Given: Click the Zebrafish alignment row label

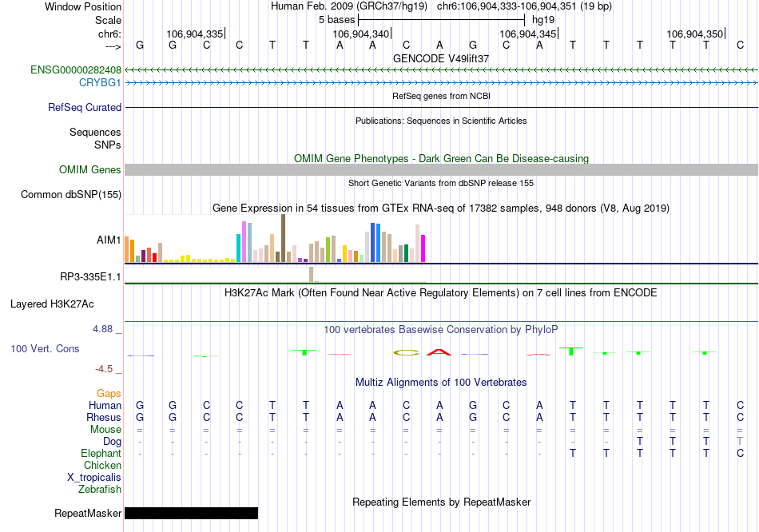Looking at the screenshot, I should tap(100, 490).
